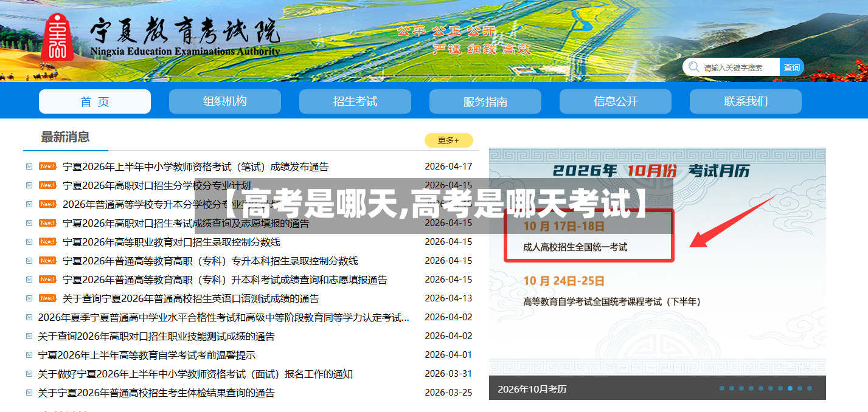Click bullet icon beside 学业水平合格性考试 notice
The image size is (868, 412).
click(x=29, y=317)
